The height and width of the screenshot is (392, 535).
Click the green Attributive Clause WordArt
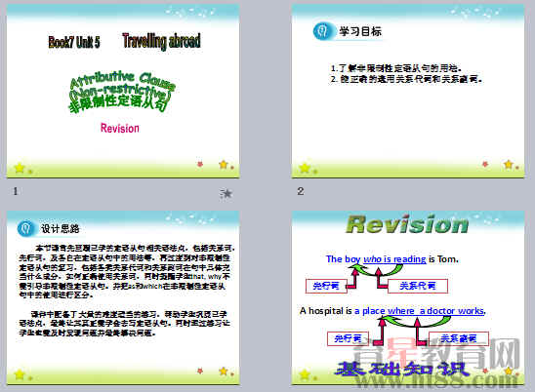[121, 92]
